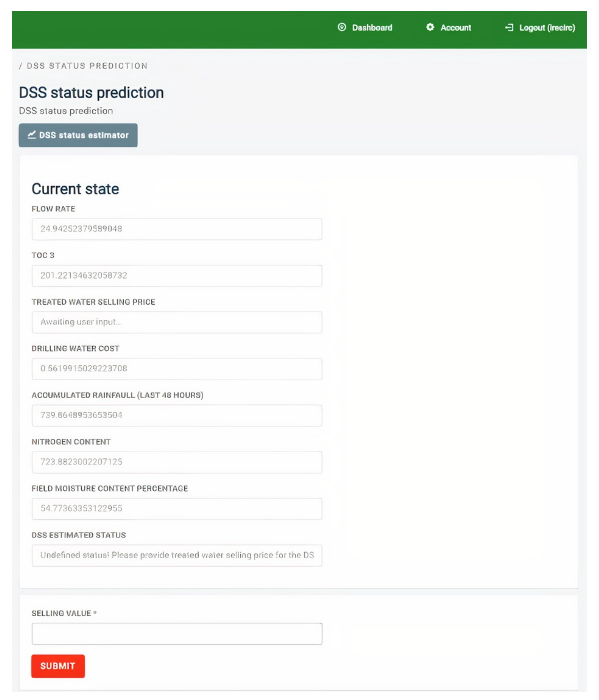This screenshot has width=599, height=700.
Task: Click the TOC 3 value field
Action: point(177,276)
